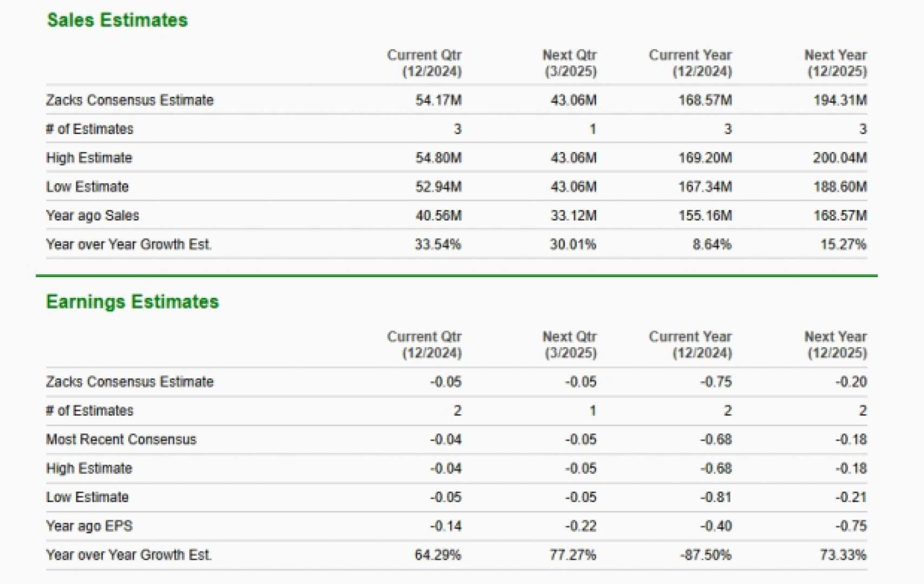
Task: Click year ago sales value 33.12M
Action: click(x=573, y=215)
